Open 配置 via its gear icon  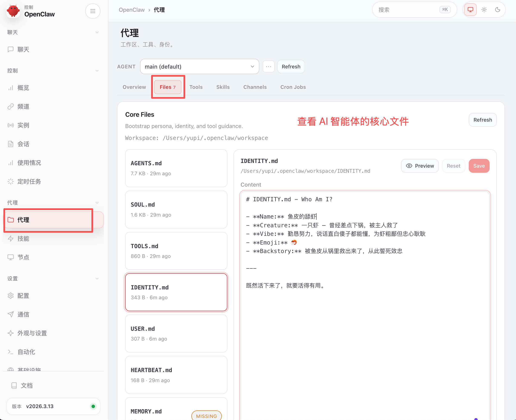coord(11,296)
